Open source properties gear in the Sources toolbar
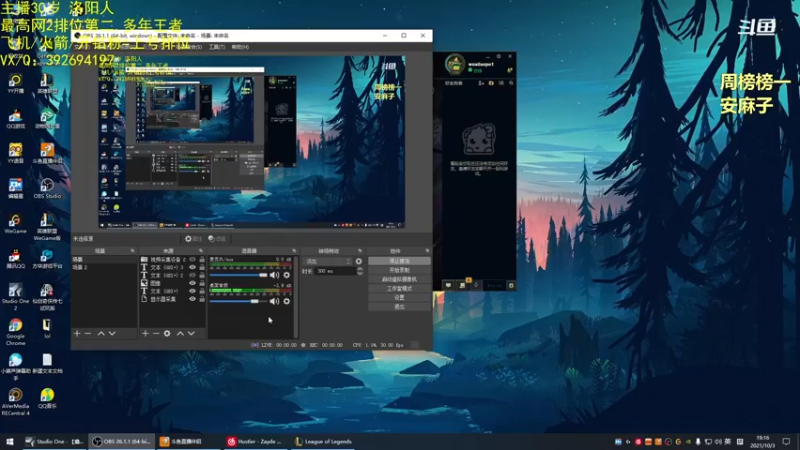 pyautogui.click(x=167, y=333)
